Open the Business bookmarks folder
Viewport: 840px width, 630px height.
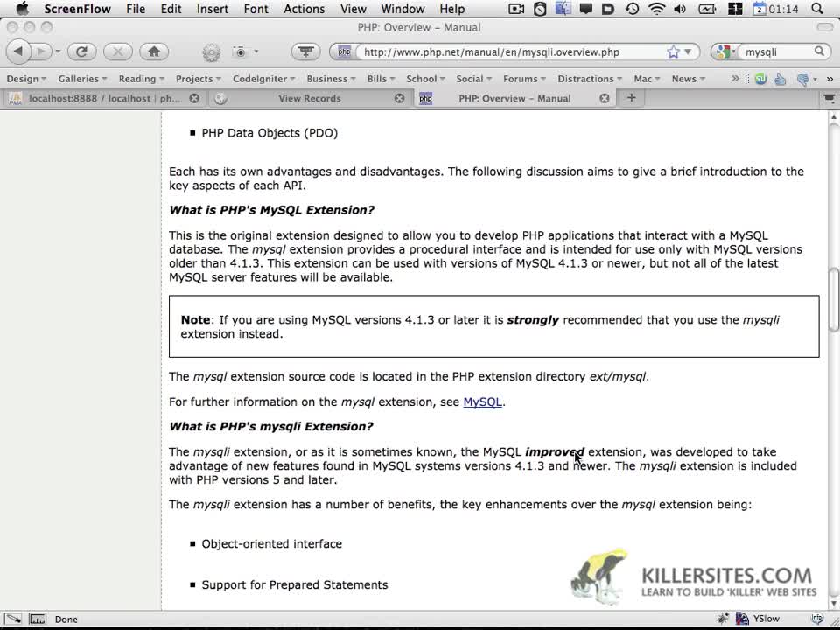[331, 79]
